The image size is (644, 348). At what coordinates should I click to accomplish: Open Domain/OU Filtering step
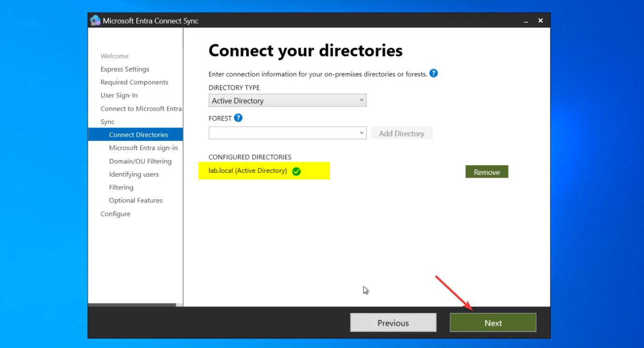[x=140, y=161]
